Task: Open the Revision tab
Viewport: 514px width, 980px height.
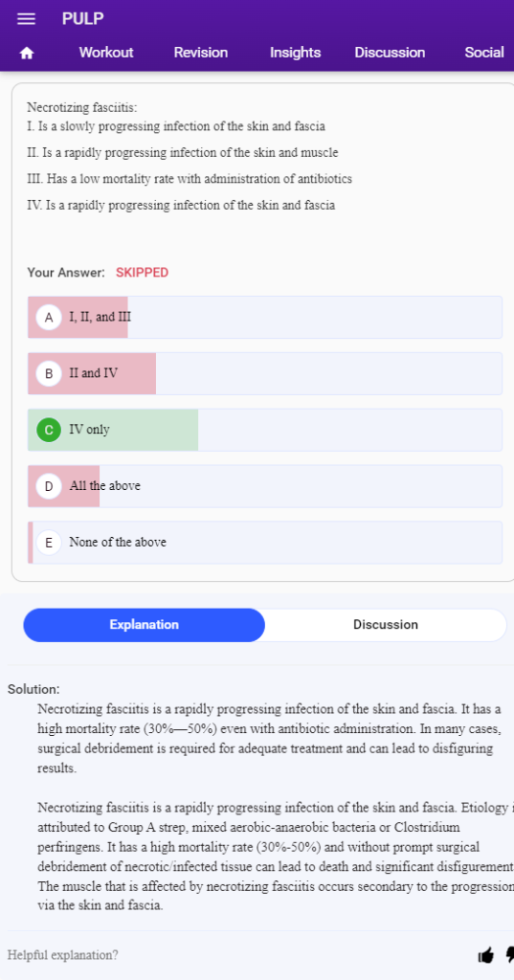Action: point(201,53)
